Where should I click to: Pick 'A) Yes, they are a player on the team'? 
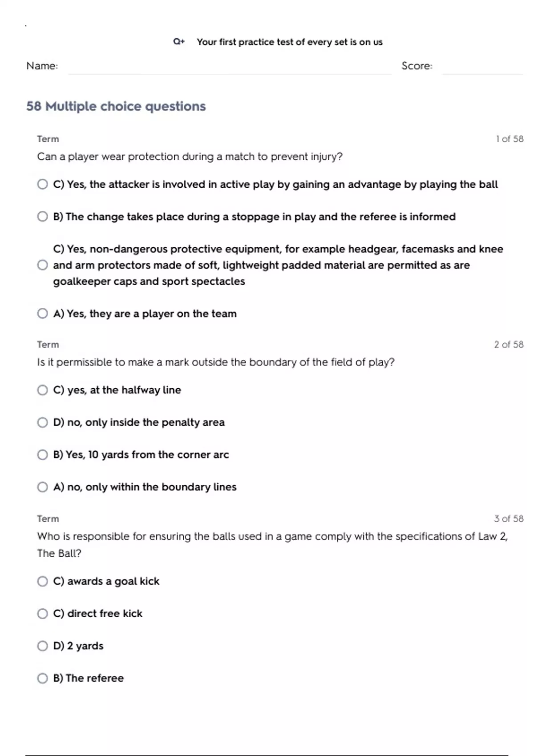42,314
